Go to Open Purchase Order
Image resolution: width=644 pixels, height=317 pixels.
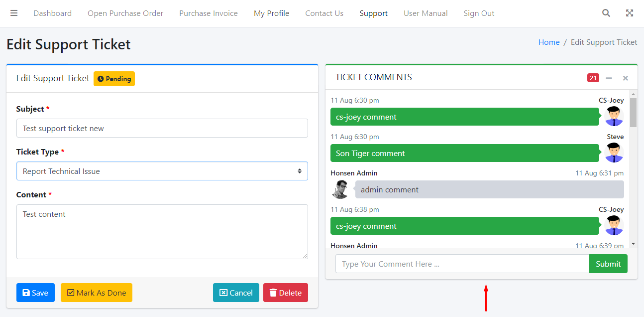click(125, 13)
